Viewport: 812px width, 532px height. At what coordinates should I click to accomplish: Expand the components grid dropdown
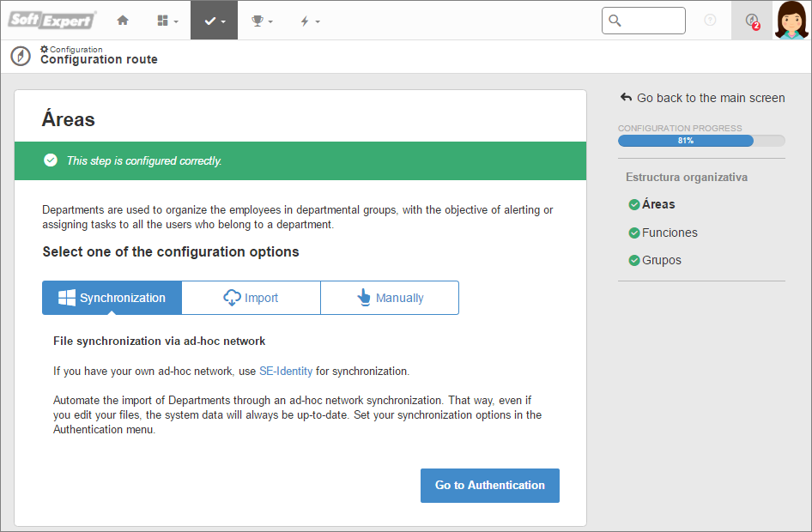[167, 21]
